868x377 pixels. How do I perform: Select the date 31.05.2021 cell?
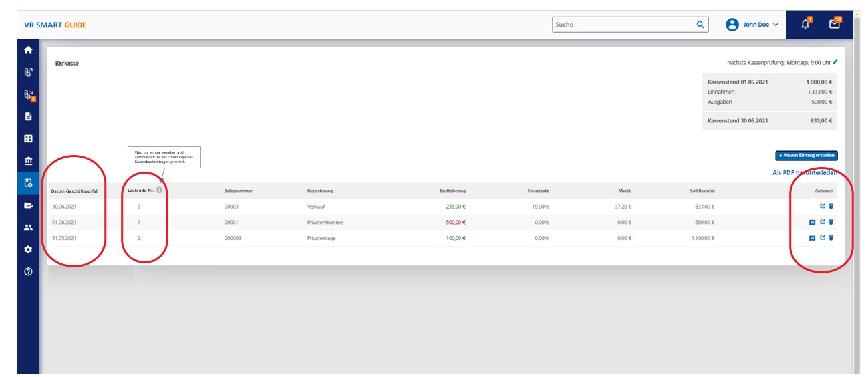point(64,238)
